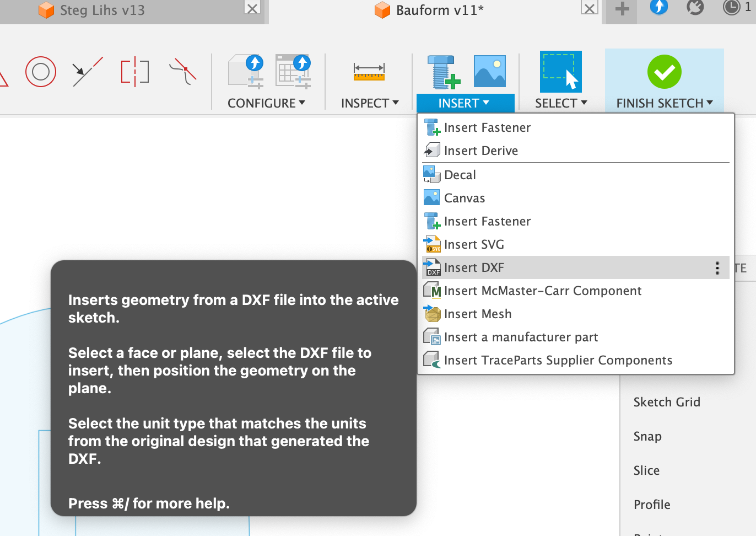The image size is (756, 536).
Task: Click the Measure ruler icon
Action: coord(369,72)
